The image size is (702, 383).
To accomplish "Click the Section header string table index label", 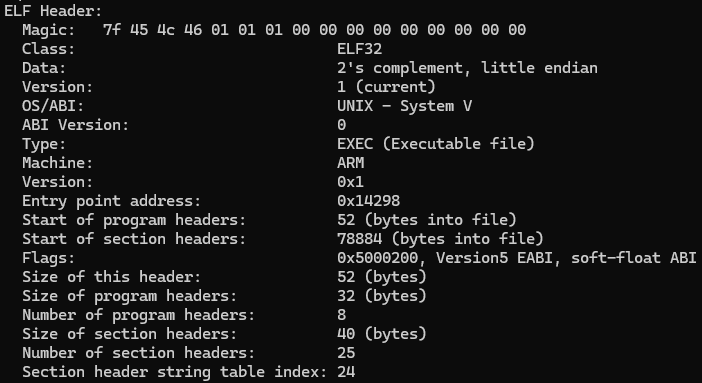I will click(x=175, y=372).
